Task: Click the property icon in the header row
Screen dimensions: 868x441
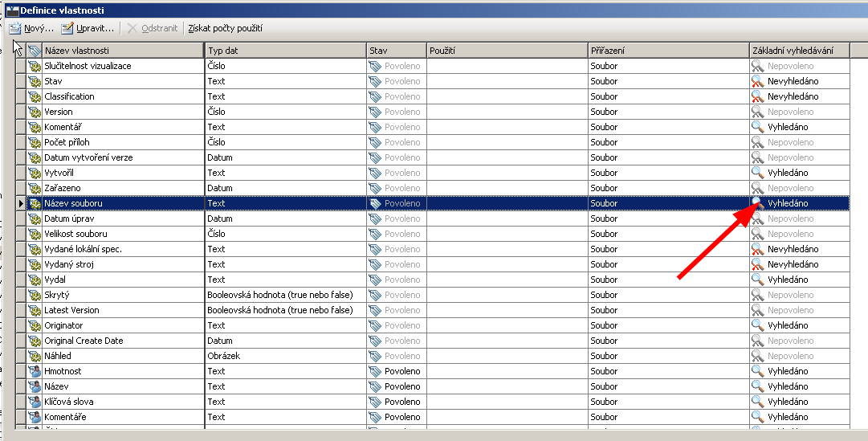Action: pos(35,51)
